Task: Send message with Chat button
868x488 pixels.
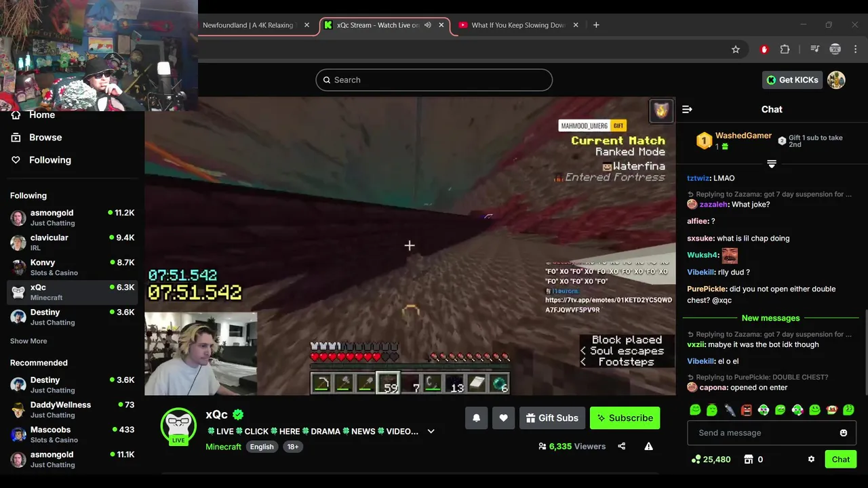Action: coord(841,459)
